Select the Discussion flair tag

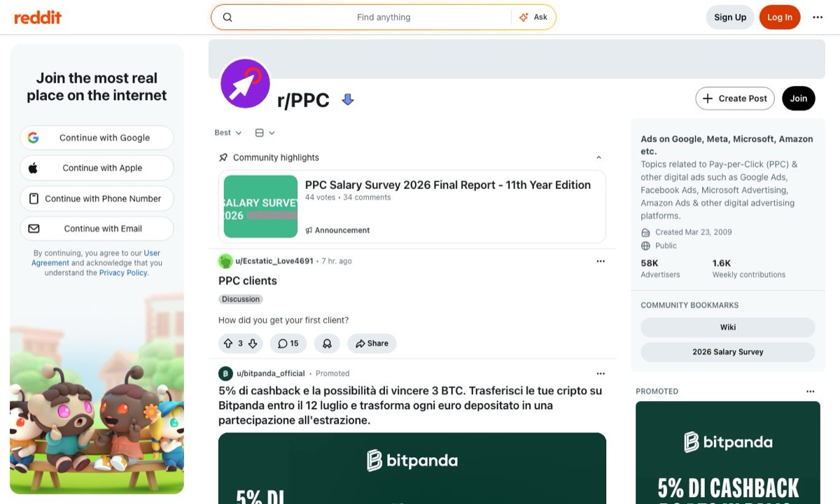coord(241,299)
